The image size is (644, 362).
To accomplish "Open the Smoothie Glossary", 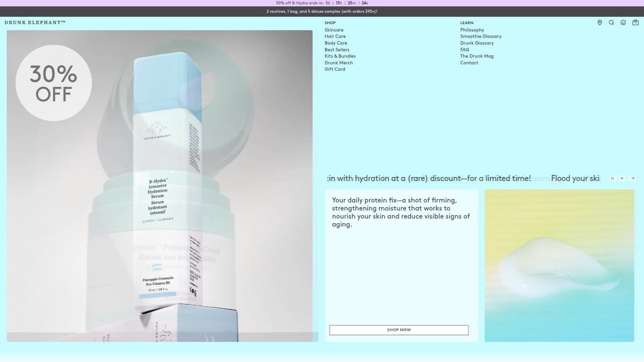I will coord(480,36).
